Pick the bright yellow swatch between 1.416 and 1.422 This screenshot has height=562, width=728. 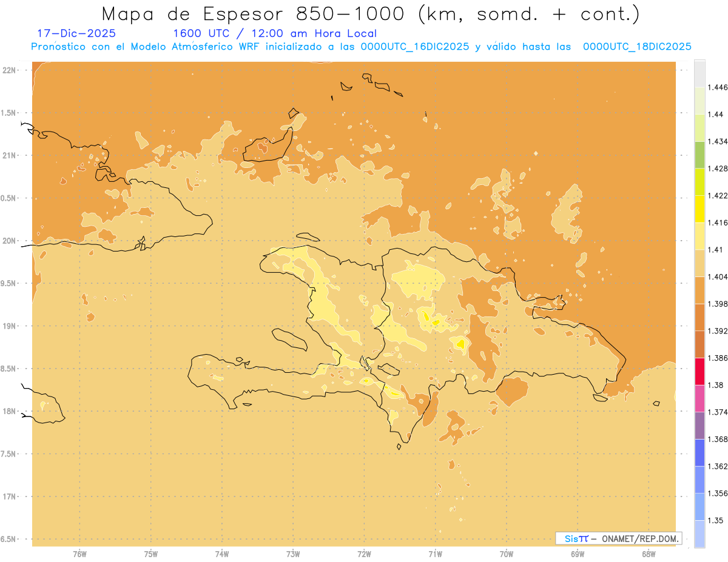699,209
